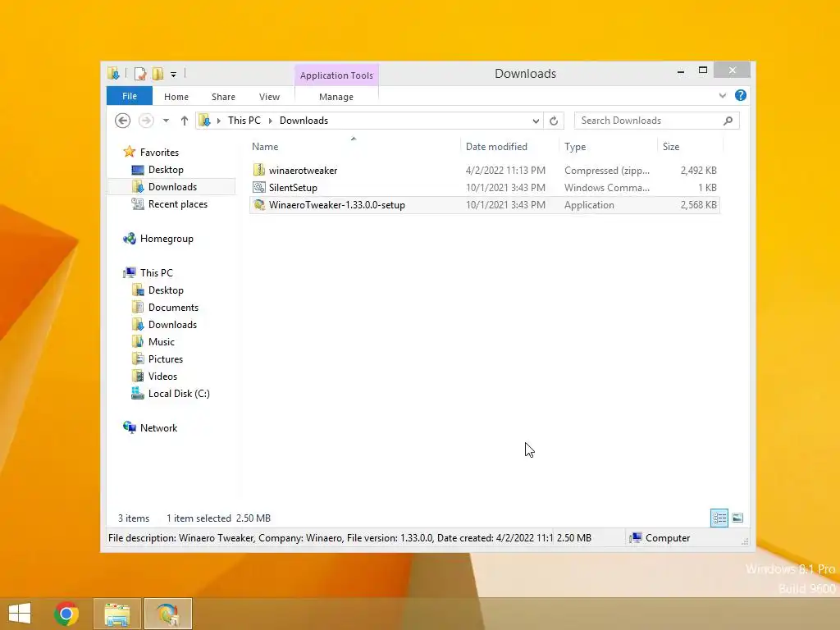Viewport: 840px width, 630px height.
Task: Click the Windows Comma... type cell
Action: (607, 188)
